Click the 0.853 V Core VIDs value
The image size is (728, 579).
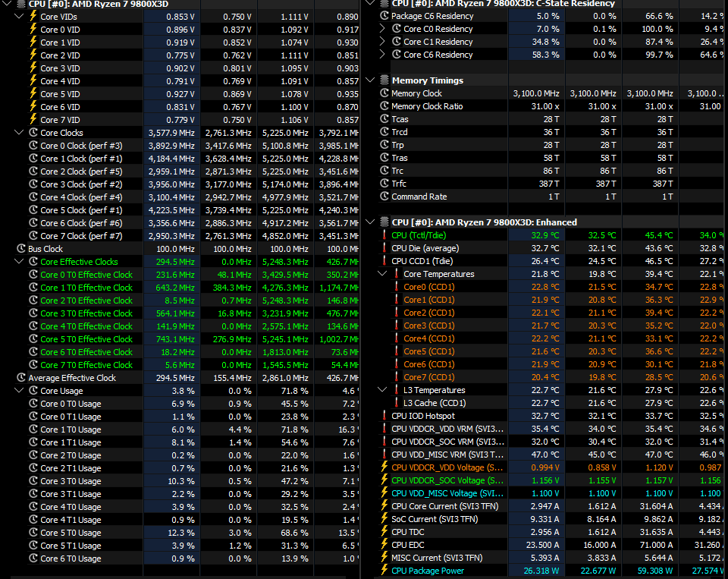click(180, 17)
